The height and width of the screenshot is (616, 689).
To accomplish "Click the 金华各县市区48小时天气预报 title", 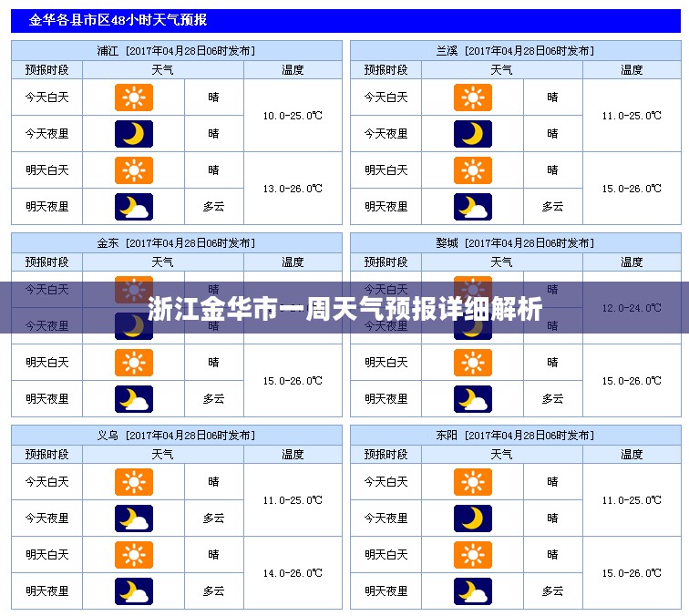I will (118, 20).
